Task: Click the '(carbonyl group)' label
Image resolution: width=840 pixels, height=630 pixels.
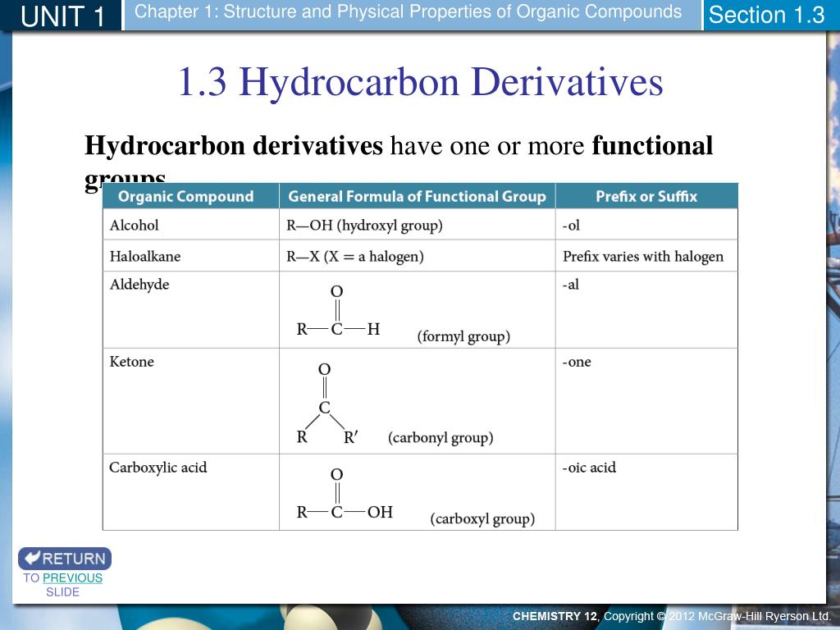Action: click(441, 438)
